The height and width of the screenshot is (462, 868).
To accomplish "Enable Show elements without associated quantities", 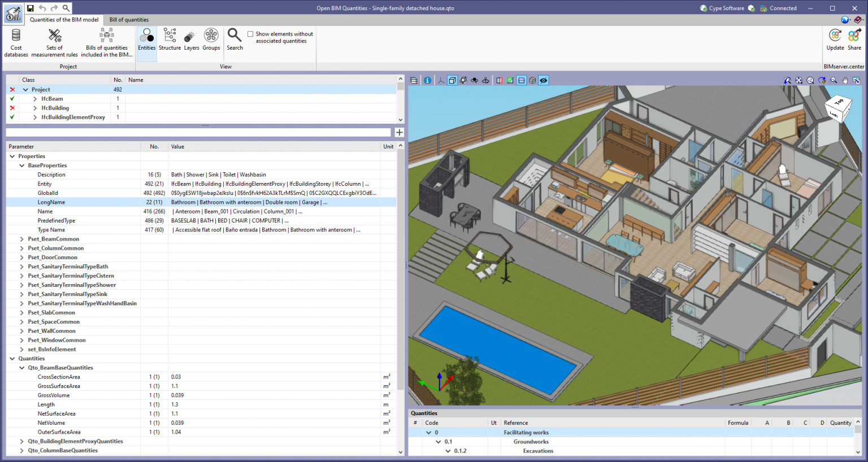I will (x=250, y=34).
